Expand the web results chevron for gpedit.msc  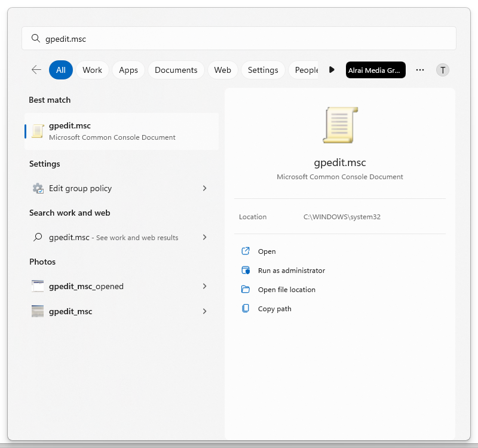(x=204, y=237)
